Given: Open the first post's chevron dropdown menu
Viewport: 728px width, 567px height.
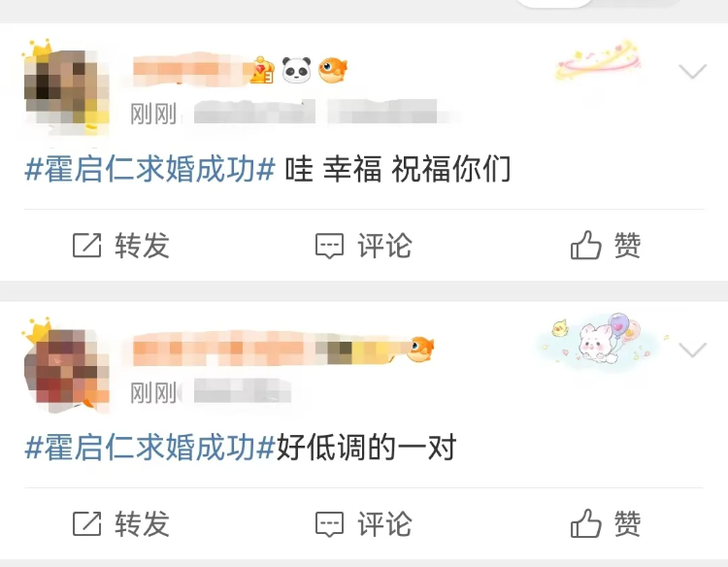Looking at the screenshot, I should 692,71.
